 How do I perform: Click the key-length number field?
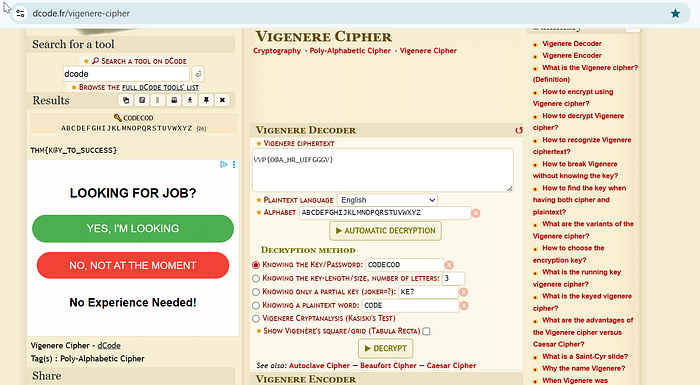coord(454,279)
